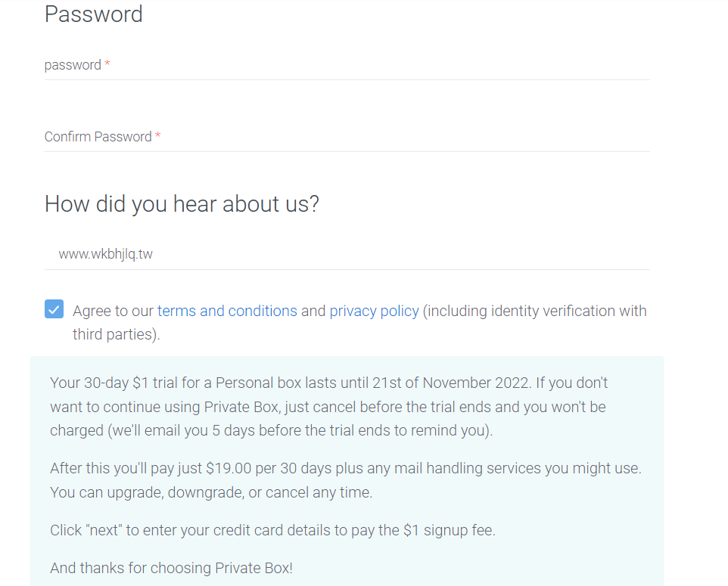
Task: Click the red asterisk beside password label
Action: click(107, 63)
